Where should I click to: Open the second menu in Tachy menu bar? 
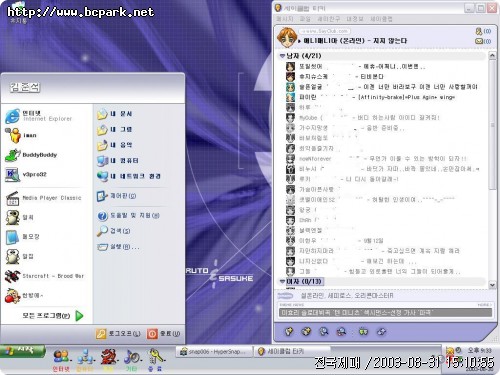[x=305, y=19]
